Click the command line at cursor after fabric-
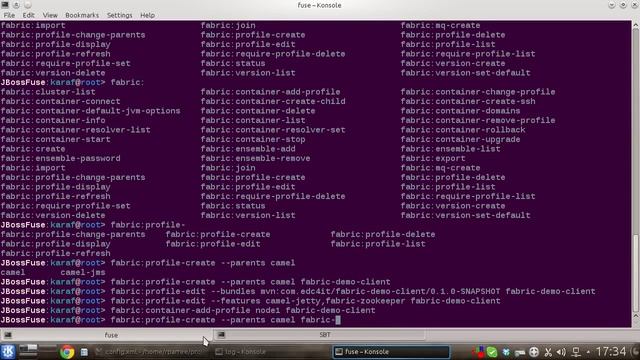The image size is (640, 360). tap(338, 320)
